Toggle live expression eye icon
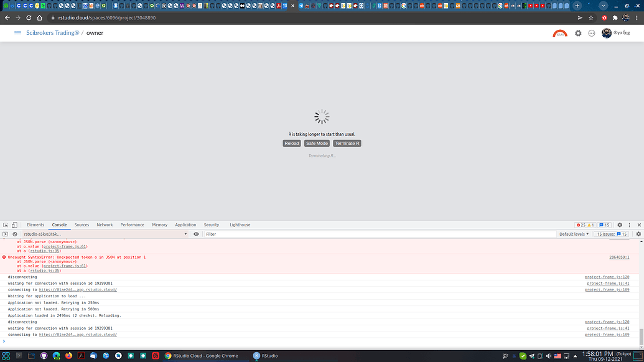The image size is (644, 362). 197,234
